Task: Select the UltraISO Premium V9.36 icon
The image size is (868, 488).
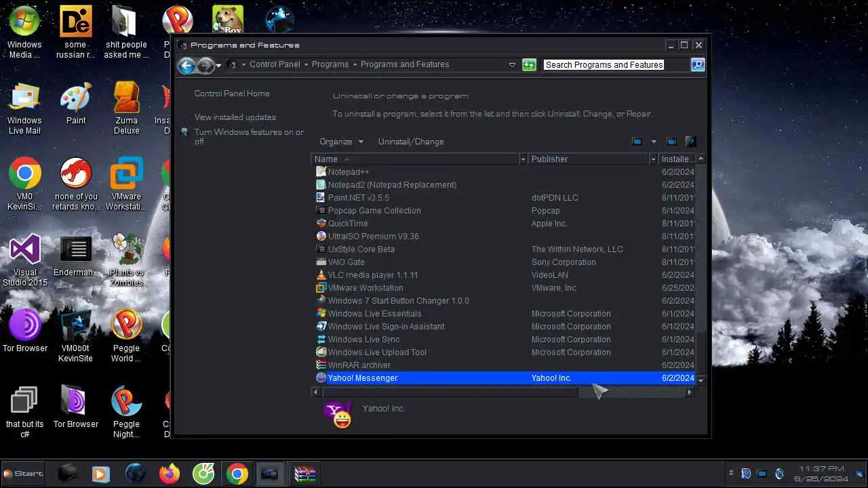Action: pos(321,237)
